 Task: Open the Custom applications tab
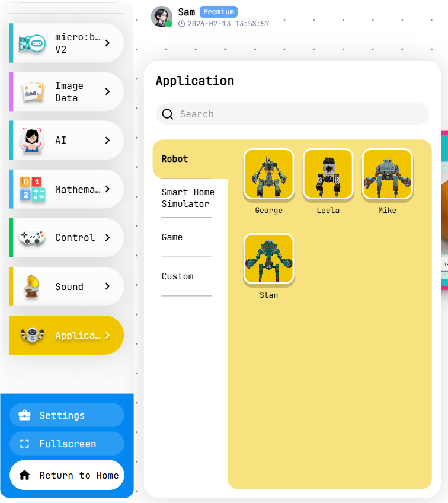[x=178, y=276]
